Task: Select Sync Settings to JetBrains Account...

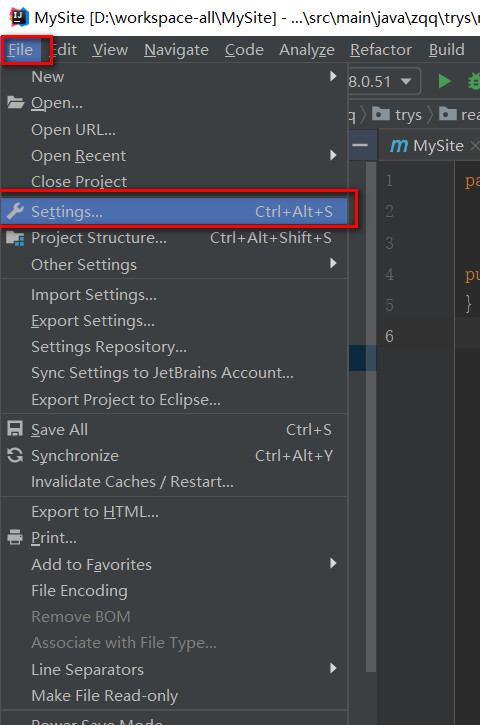Action: pos(174,373)
